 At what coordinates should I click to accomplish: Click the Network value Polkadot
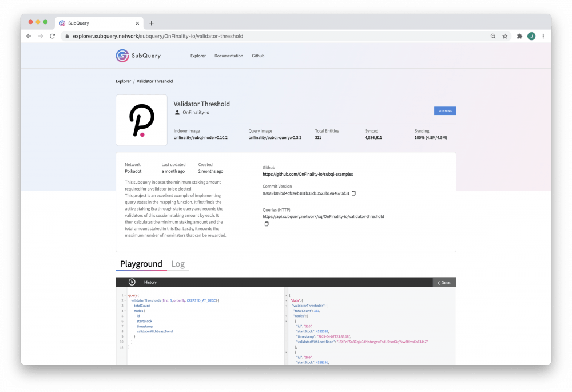(x=133, y=171)
